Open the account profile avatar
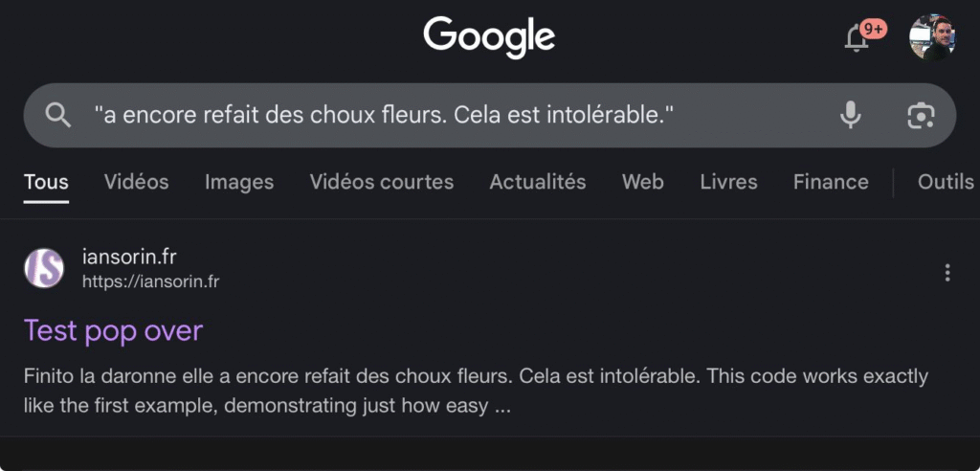Screen dimensions: 980x471 932,37
